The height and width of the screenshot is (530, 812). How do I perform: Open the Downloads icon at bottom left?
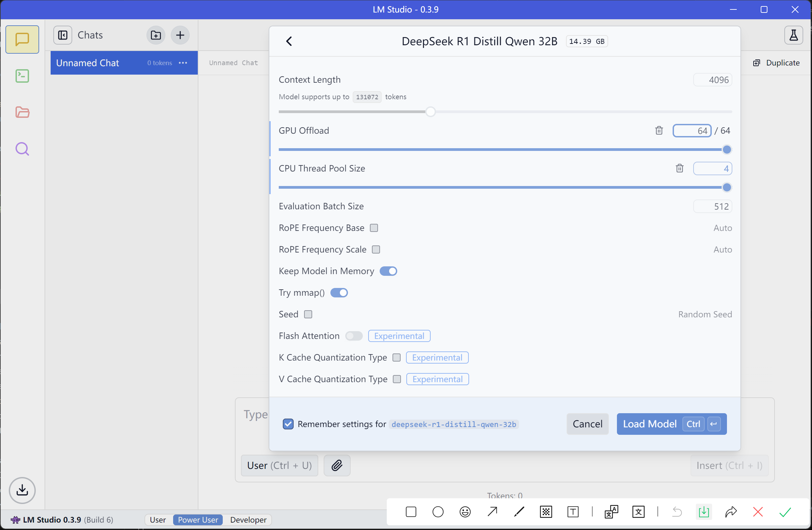click(22, 490)
